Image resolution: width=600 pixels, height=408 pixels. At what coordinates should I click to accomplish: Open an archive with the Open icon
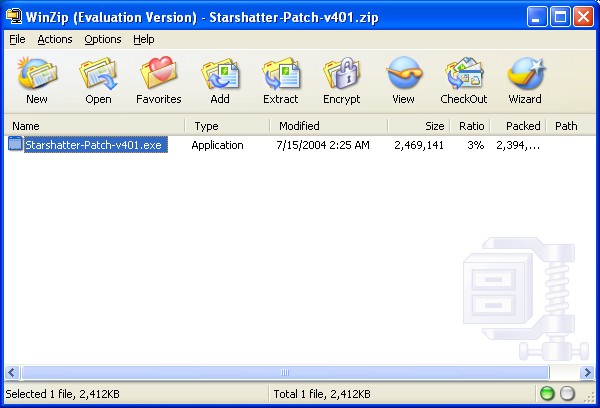(98, 73)
